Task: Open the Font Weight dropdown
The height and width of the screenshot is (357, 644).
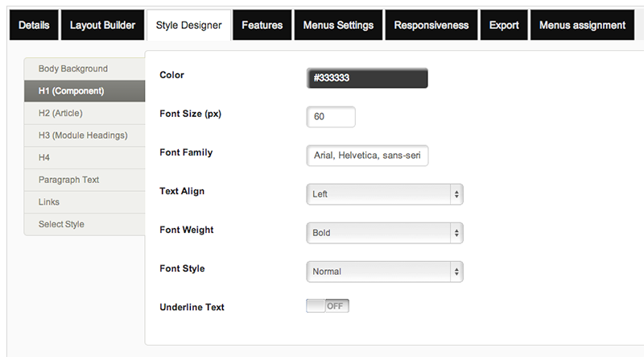Action: pyautogui.click(x=385, y=233)
